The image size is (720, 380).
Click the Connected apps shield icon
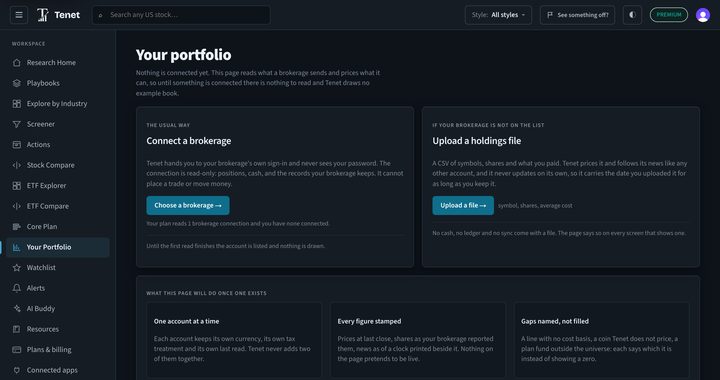click(17, 370)
